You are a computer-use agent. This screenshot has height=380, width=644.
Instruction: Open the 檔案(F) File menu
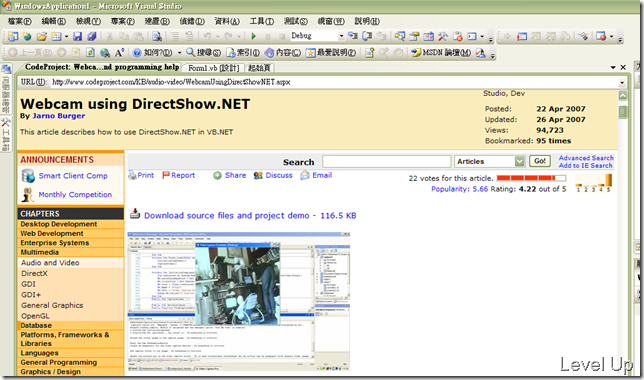[x=20, y=21]
